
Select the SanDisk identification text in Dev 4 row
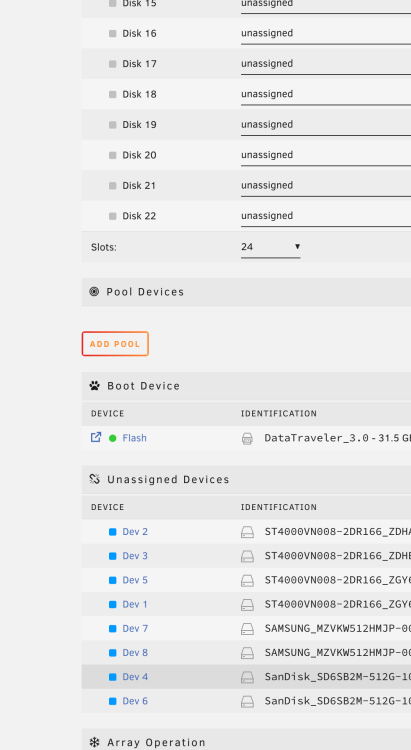point(337,677)
